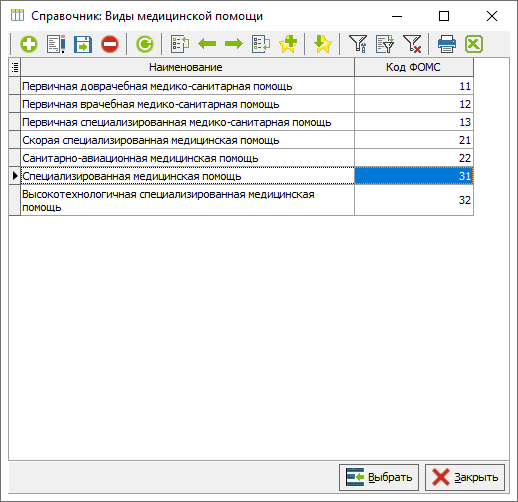Add to favorites with star plus icon

(x=288, y=44)
